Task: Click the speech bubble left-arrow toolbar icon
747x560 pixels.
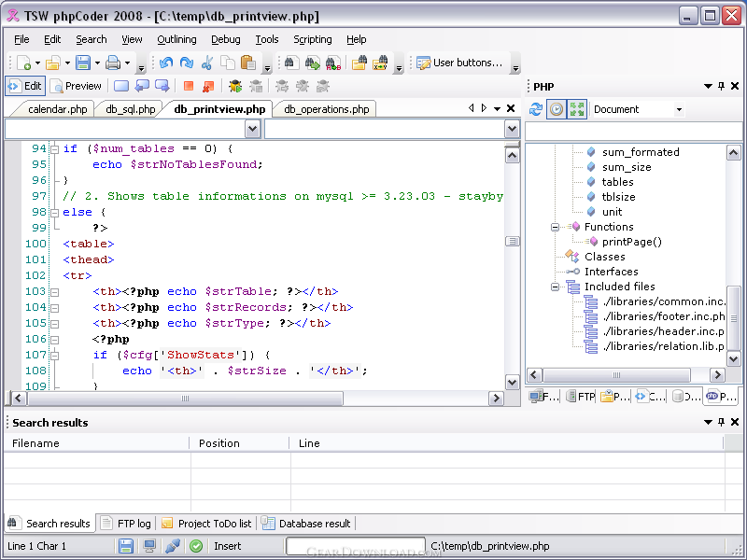Action: click(x=142, y=86)
